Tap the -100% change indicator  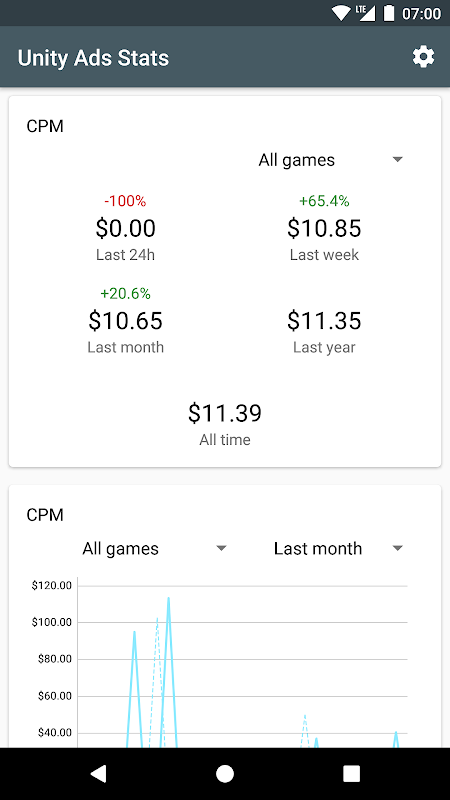(x=126, y=201)
